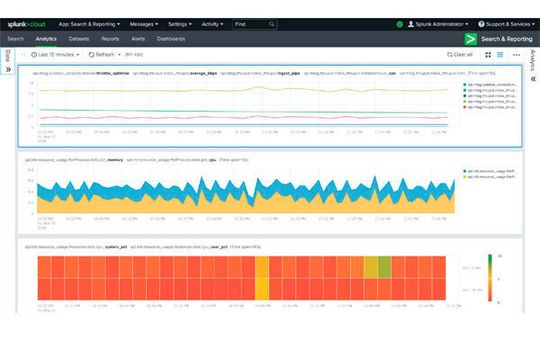Open the Messages menu
The image size is (540, 360).
click(144, 24)
